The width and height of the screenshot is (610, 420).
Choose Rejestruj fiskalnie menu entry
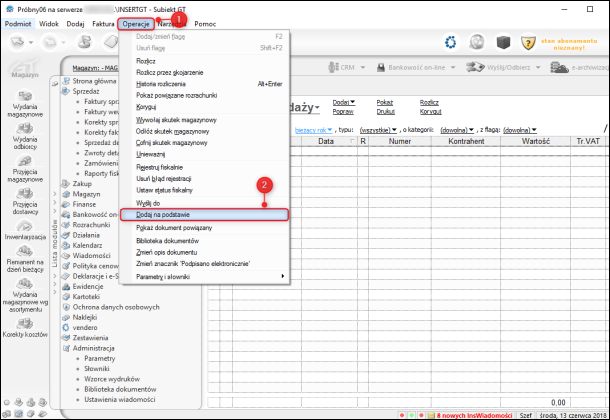(x=204, y=167)
